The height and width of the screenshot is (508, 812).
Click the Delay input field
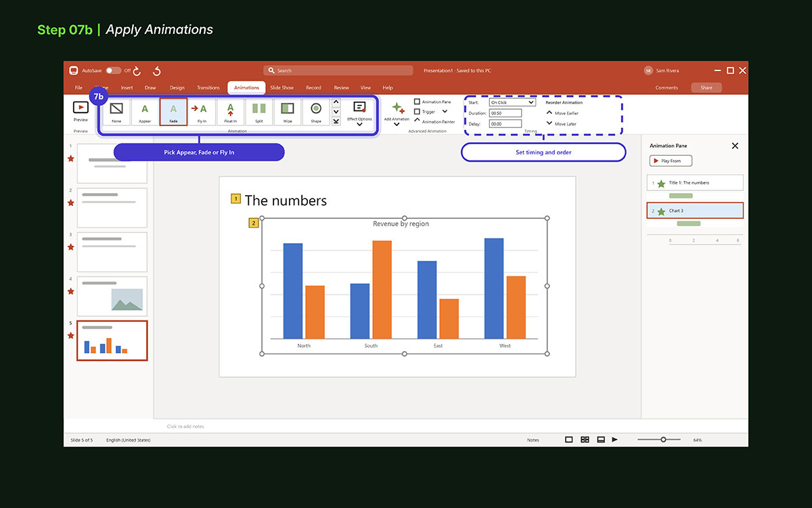click(505, 124)
